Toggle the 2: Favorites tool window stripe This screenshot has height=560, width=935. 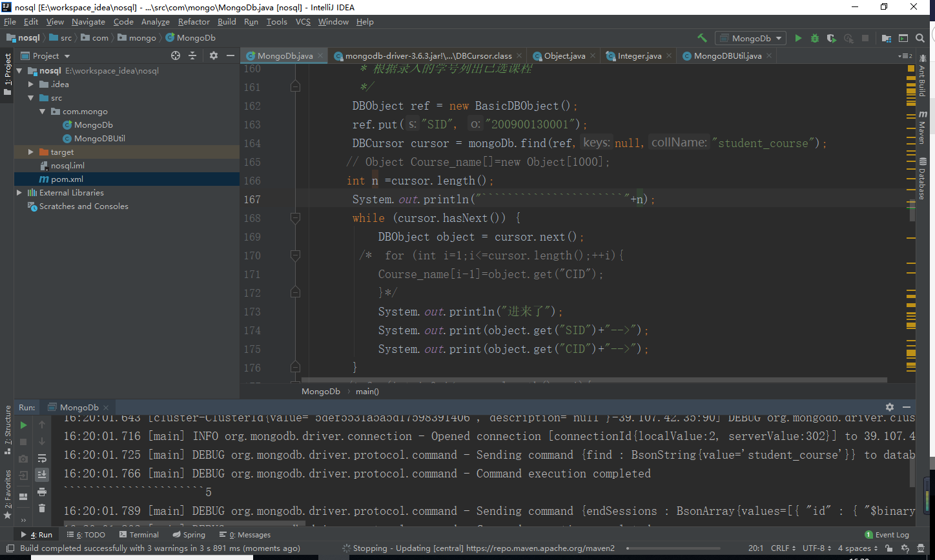7,495
